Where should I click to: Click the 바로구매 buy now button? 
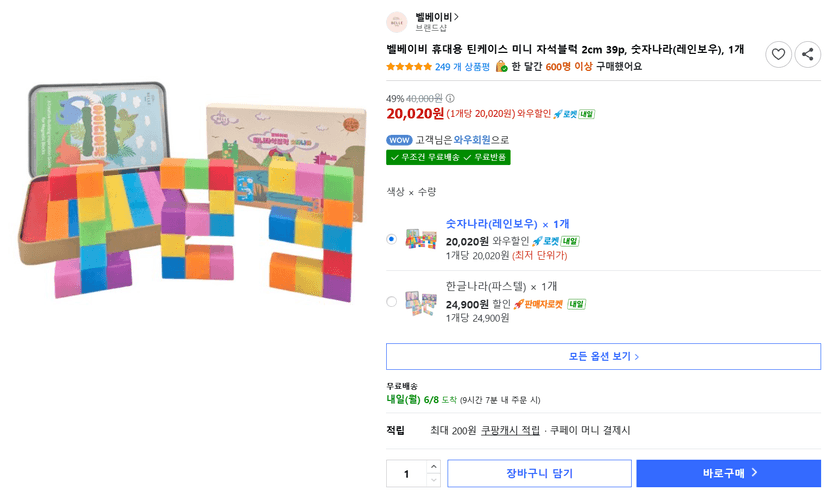[x=729, y=473]
